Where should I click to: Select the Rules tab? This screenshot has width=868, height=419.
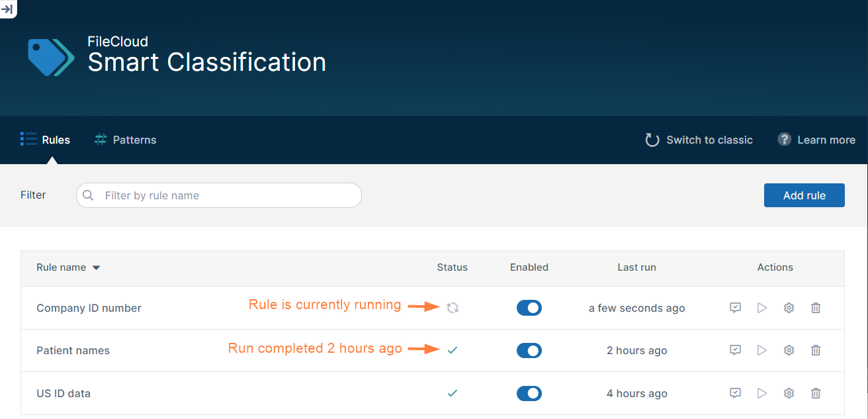pyautogui.click(x=46, y=140)
